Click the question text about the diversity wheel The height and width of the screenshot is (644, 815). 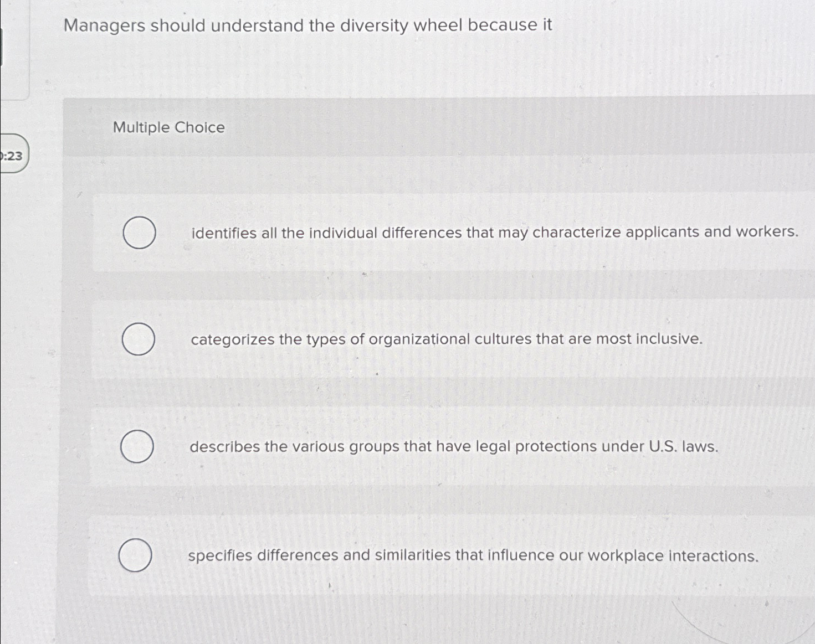(x=307, y=25)
